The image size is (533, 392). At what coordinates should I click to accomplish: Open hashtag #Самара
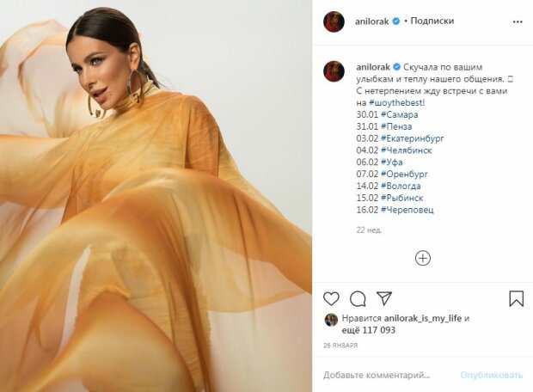pos(400,114)
